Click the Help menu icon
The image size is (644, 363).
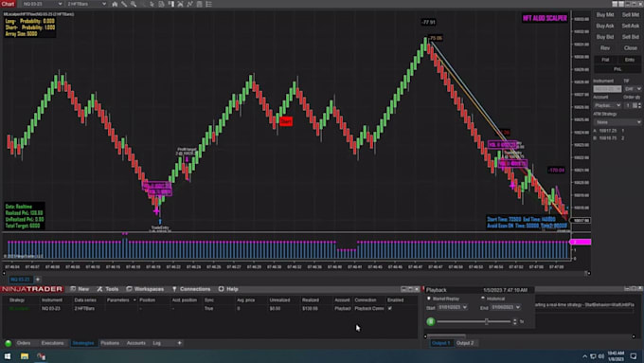coord(221,289)
